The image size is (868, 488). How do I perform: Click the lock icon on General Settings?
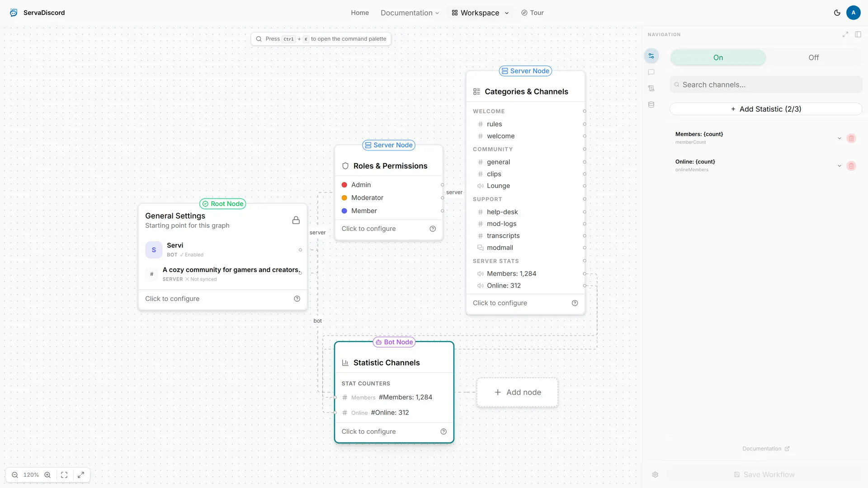click(296, 220)
